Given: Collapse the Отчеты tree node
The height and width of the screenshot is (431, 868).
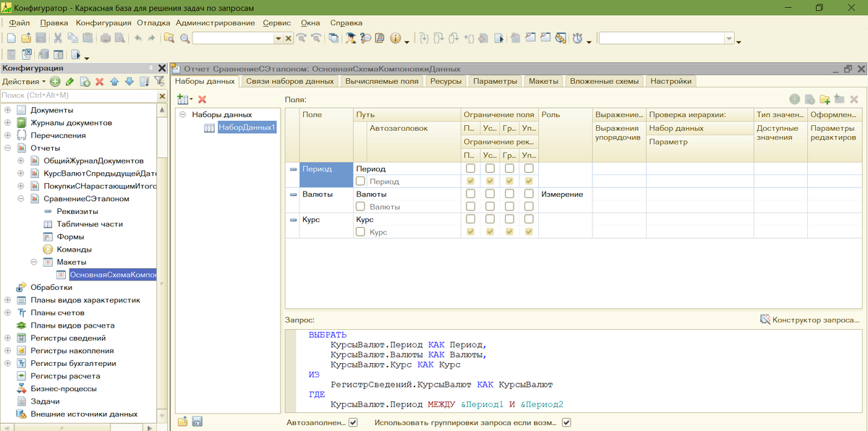Looking at the screenshot, I should 8,148.
